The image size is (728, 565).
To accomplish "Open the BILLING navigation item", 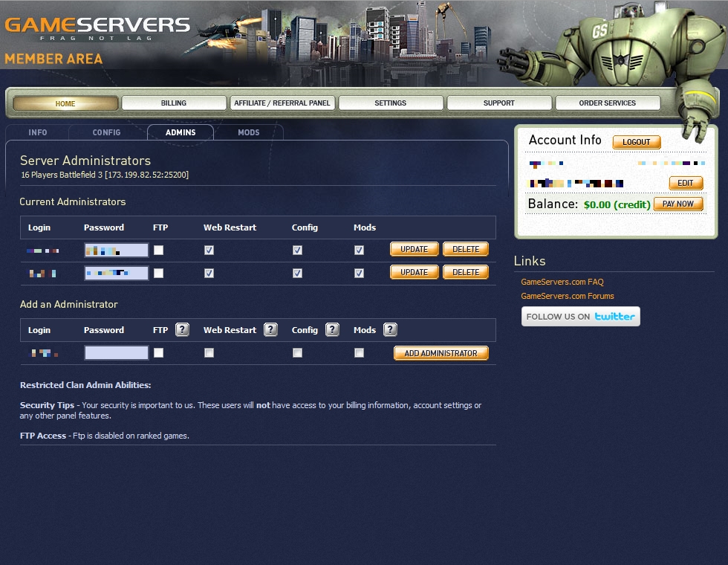I will click(x=174, y=103).
